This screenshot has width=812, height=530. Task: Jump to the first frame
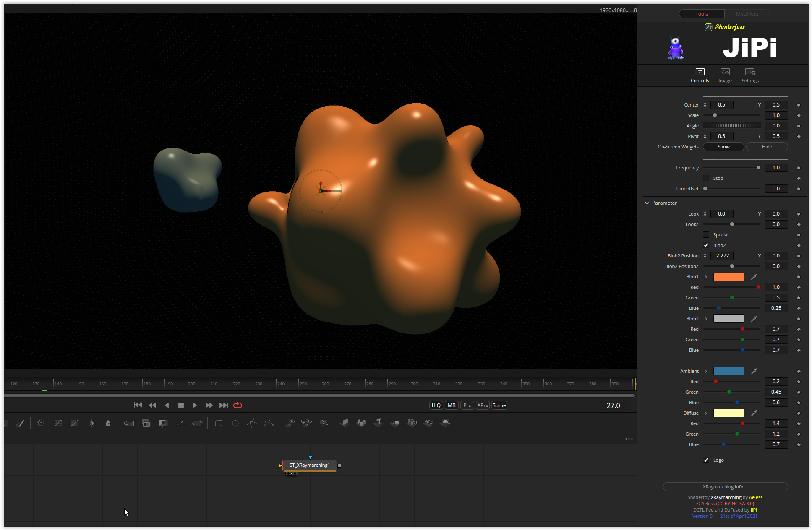(138, 405)
